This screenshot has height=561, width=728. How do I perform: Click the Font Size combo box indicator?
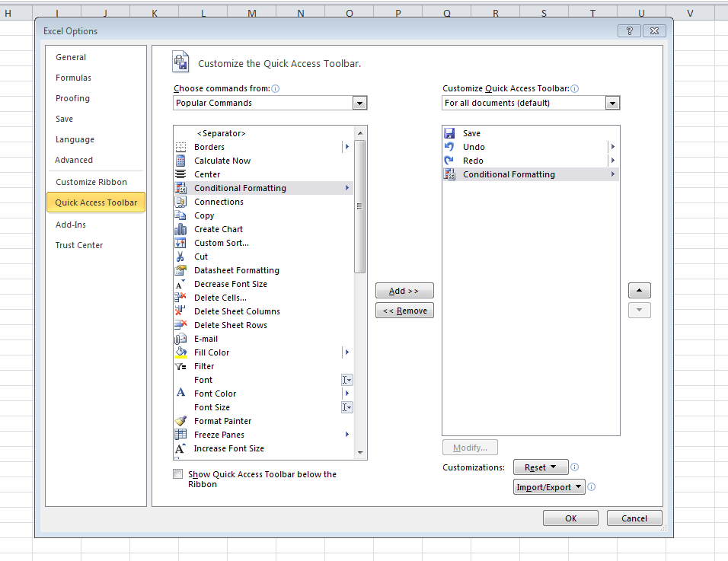346,407
